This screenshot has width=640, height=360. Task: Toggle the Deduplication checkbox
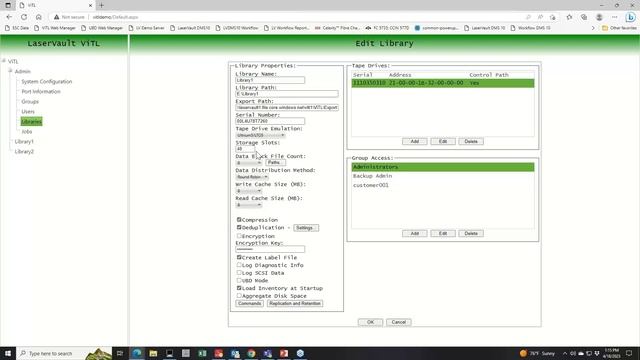click(239, 227)
